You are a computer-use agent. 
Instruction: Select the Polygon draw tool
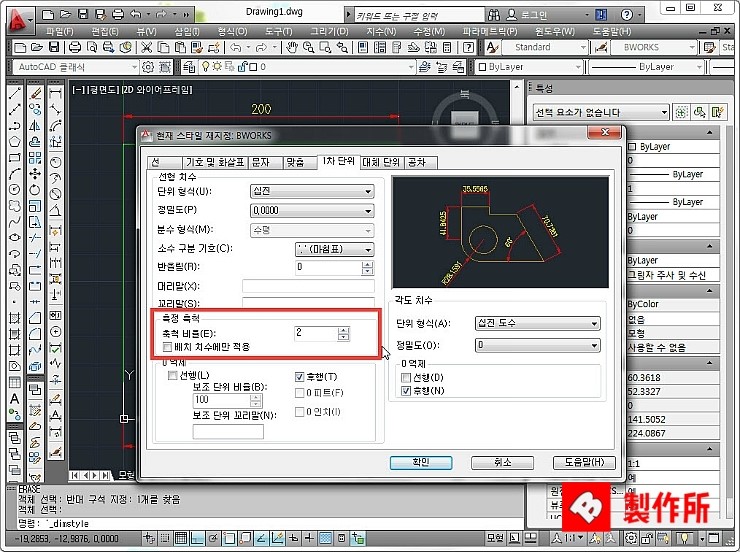[15, 142]
